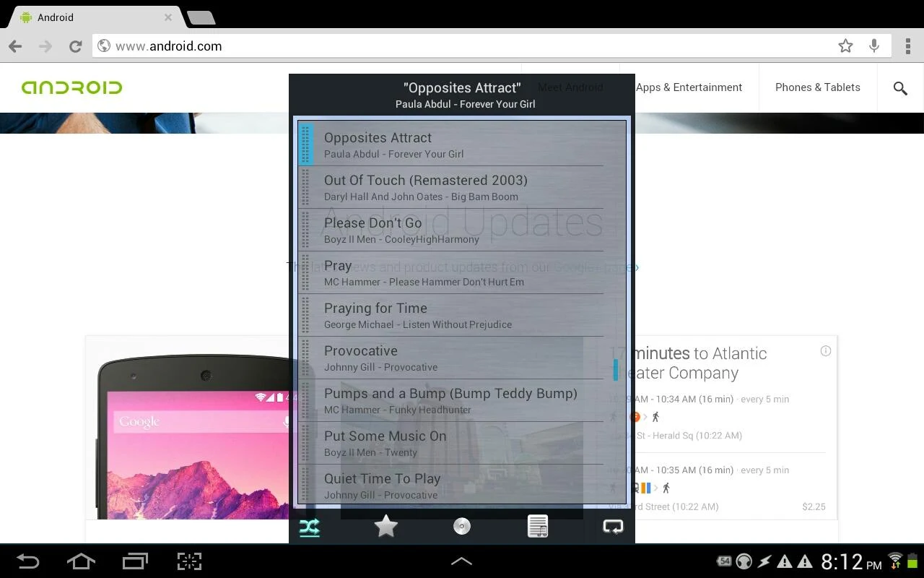
Task: Tap the Wi-Fi signal status icon
Action: (x=895, y=559)
